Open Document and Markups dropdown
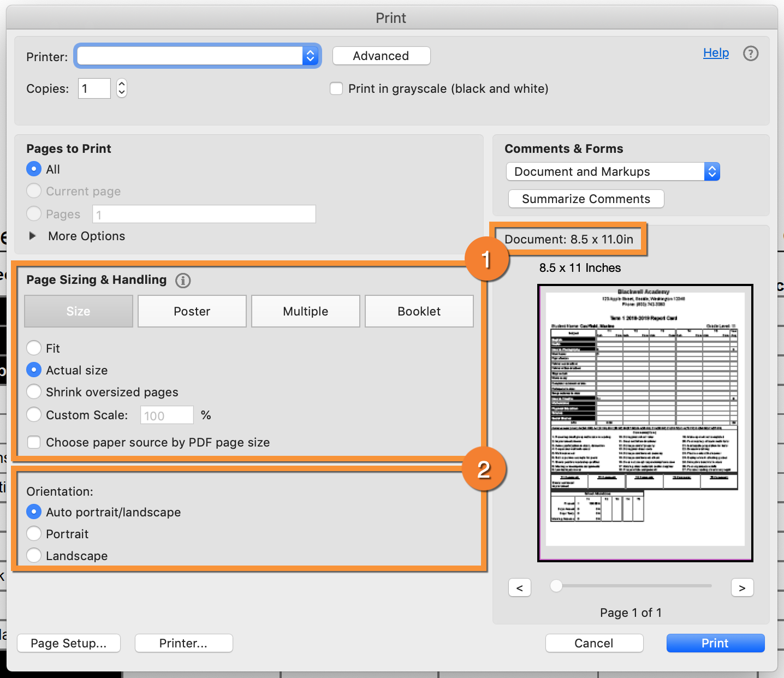This screenshot has width=784, height=678. coord(613,171)
